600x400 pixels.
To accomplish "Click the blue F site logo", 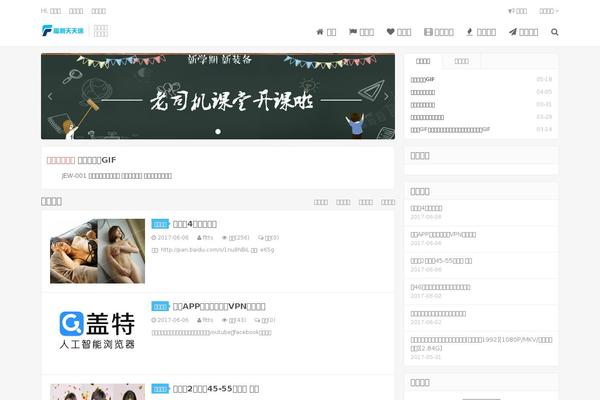I will pyautogui.click(x=62, y=30).
